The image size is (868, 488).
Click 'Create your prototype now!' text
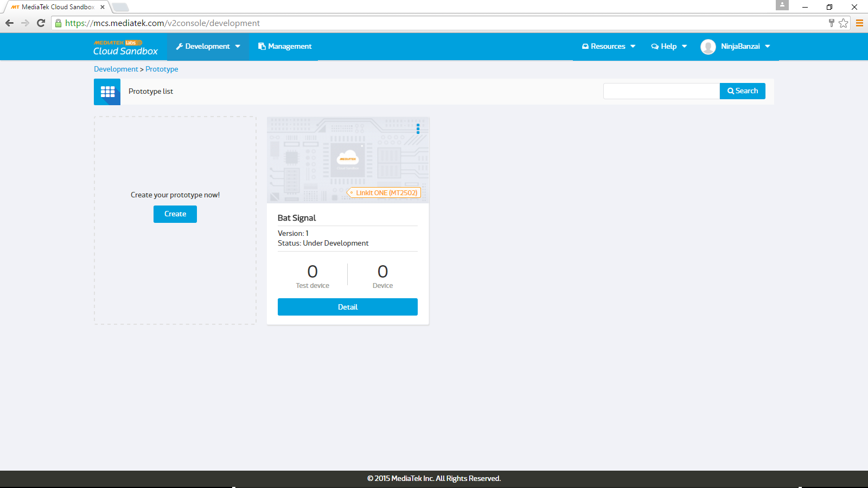[175, 195]
